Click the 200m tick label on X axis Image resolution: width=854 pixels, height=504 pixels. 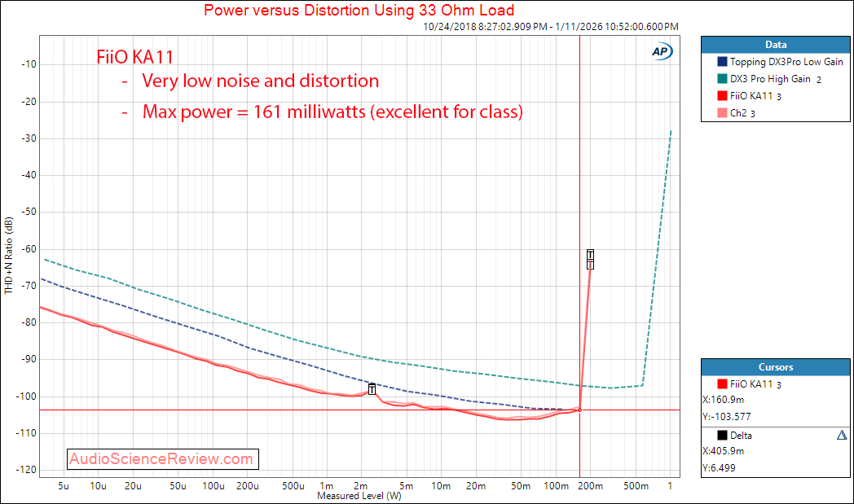point(591,485)
